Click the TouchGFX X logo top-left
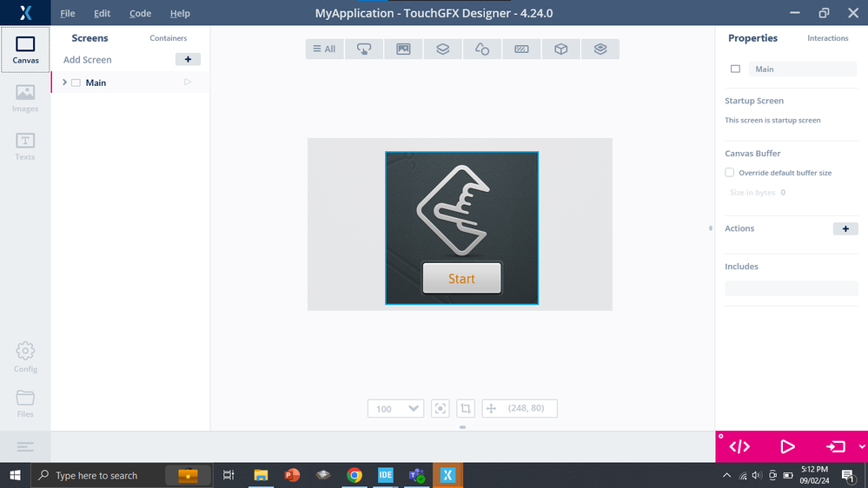The image size is (868, 488). (x=25, y=13)
